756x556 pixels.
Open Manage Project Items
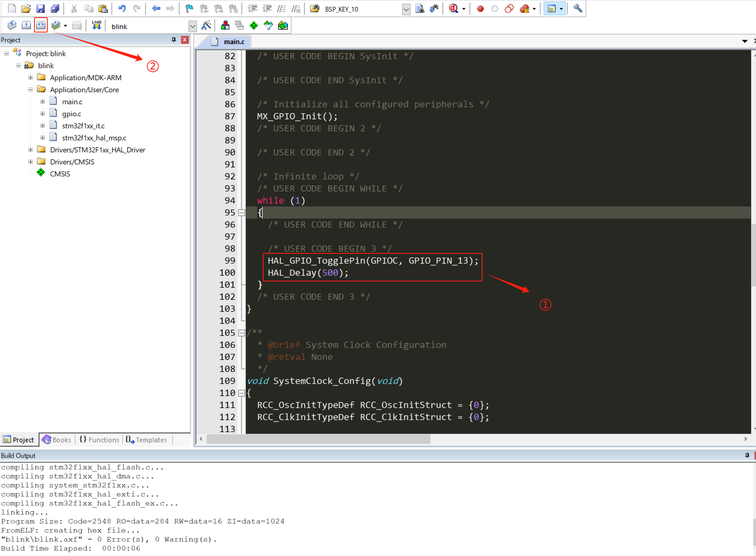coord(225,25)
